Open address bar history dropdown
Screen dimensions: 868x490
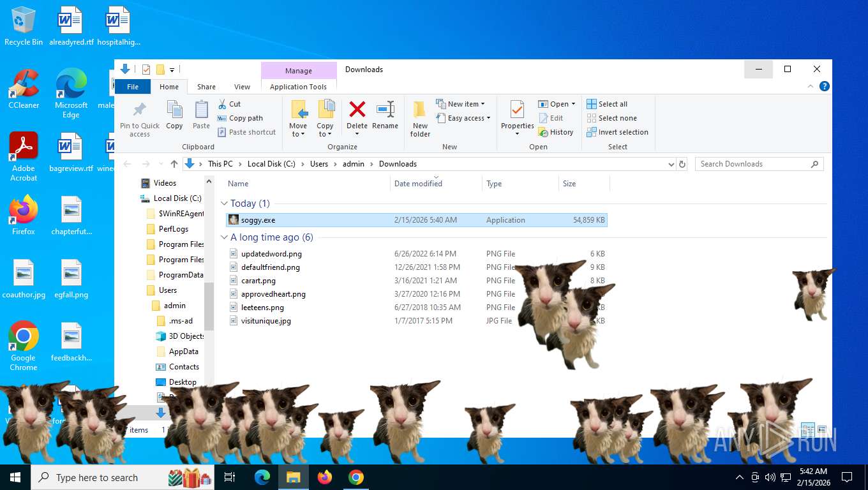click(x=671, y=164)
